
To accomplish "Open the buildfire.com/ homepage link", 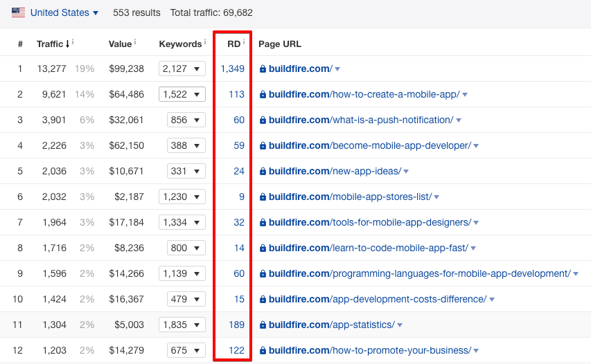I will click(301, 69).
